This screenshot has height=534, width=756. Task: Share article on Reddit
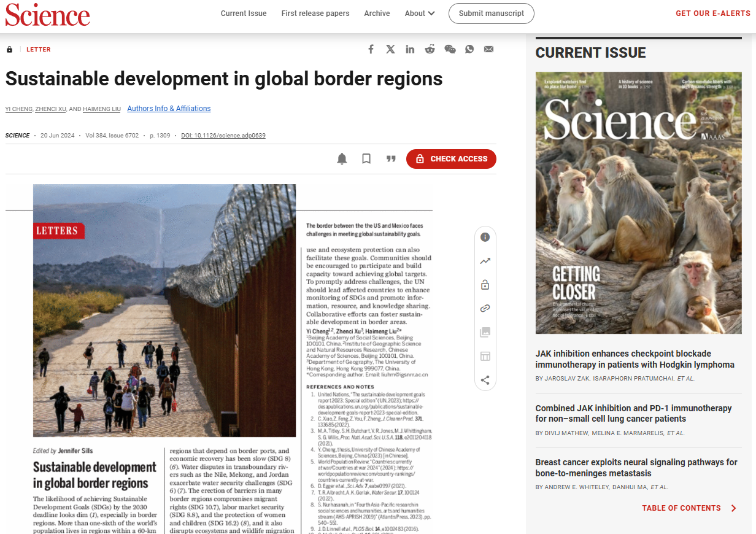(x=430, y=49)
